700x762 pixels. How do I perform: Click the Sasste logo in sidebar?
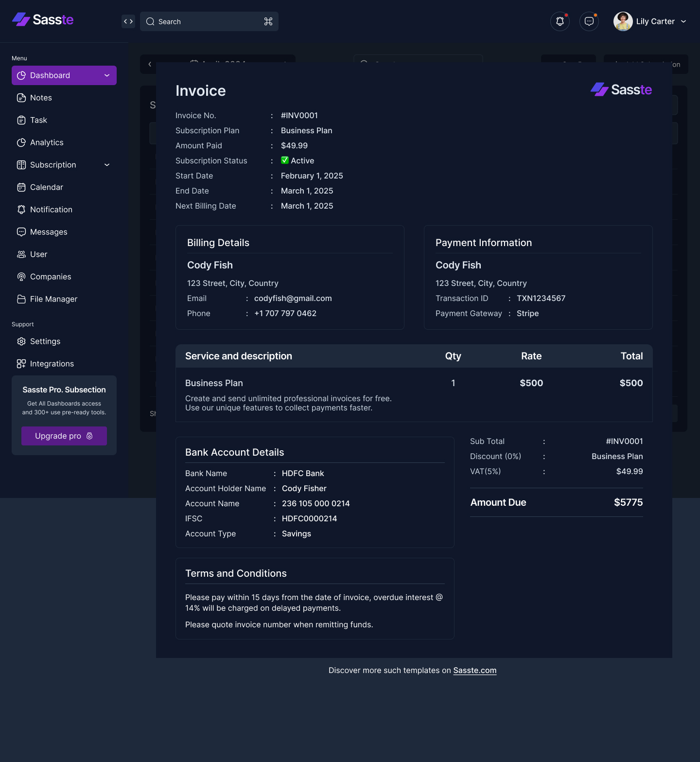pos(43,19)
